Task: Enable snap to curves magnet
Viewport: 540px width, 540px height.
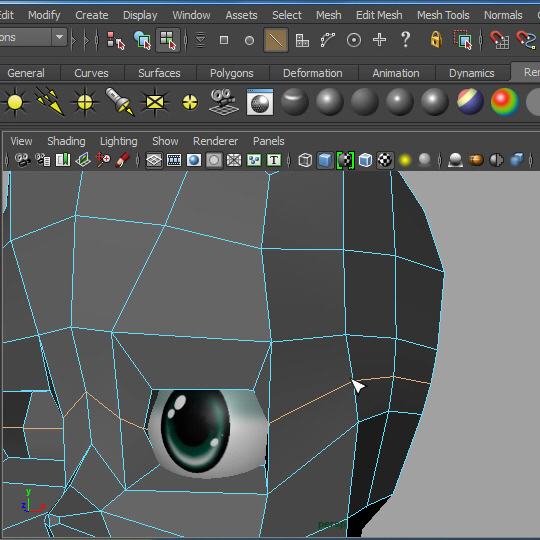Action: tap(526, 40)
